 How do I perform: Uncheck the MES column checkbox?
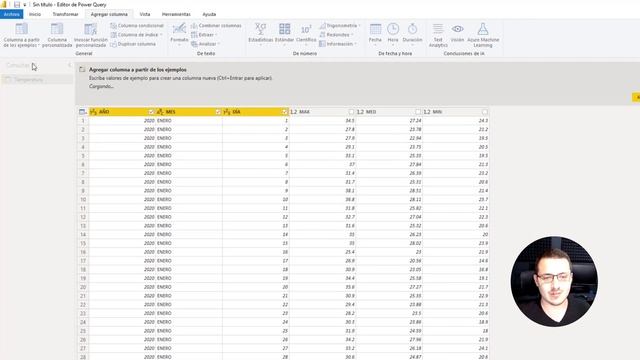pos(218,112)
